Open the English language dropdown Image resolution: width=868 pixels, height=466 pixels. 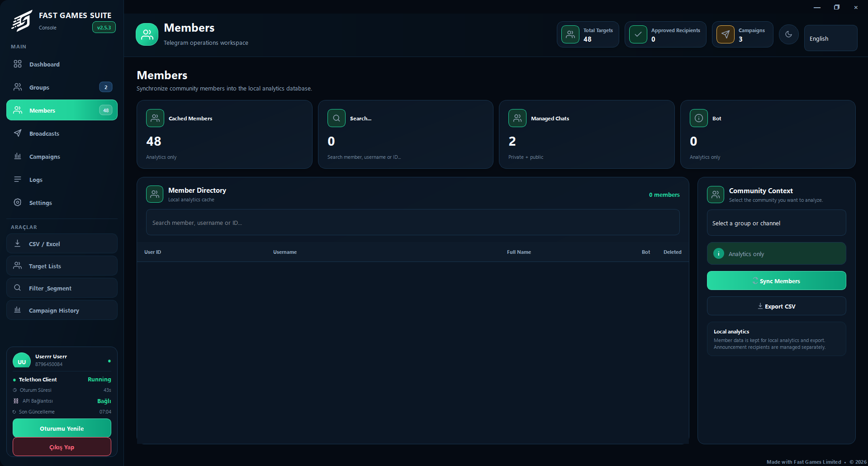pos(830,38)
